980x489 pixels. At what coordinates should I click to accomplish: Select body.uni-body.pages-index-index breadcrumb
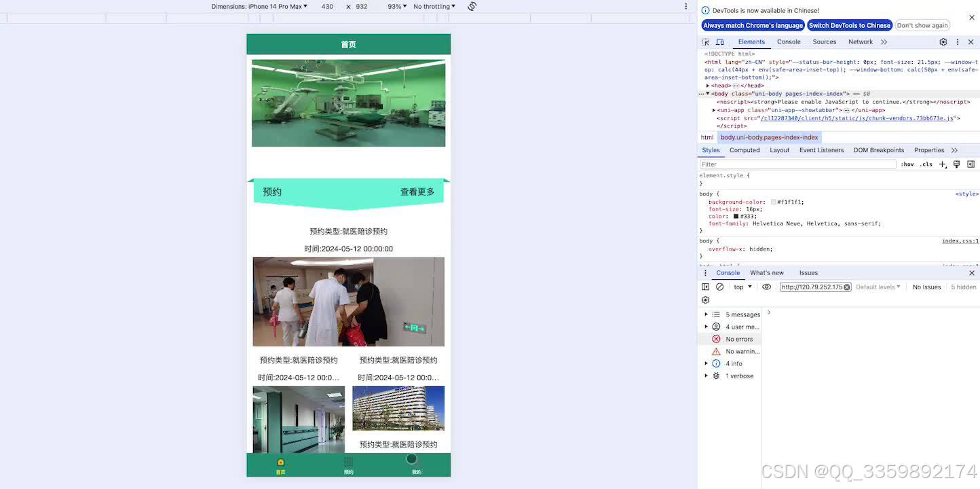click(769, 137)
